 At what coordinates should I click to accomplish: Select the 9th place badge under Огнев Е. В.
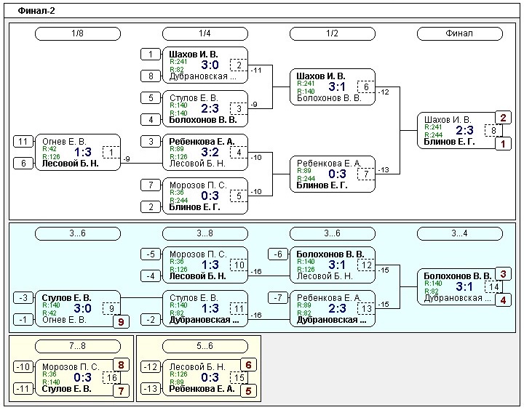pyautogui.click(x=121, y=321)
